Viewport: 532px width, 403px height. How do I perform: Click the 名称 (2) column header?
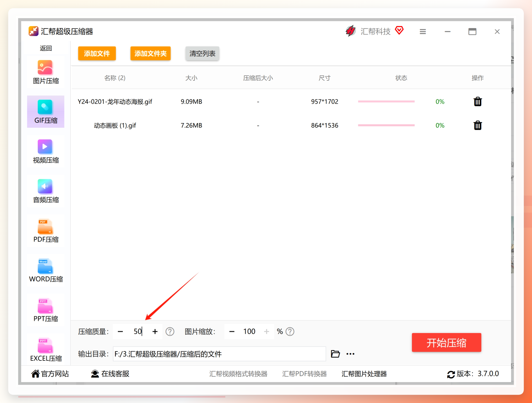[115, 78]
